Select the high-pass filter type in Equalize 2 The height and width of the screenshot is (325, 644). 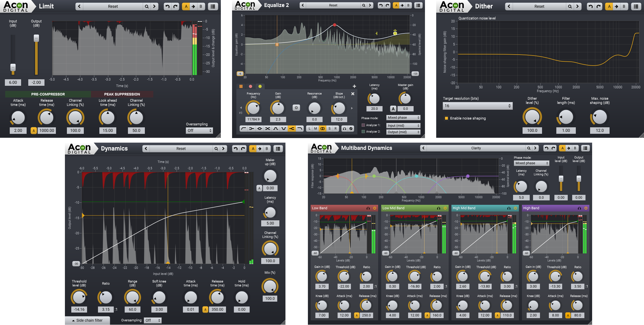[x=244, y=129]
